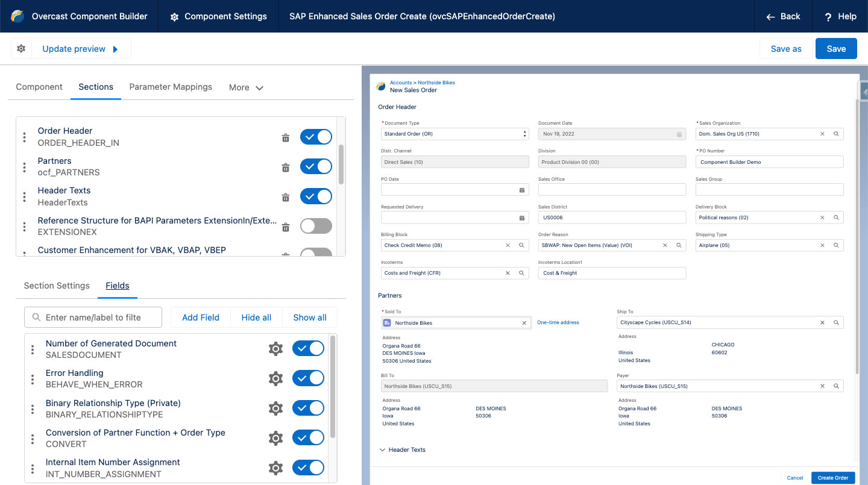
Task: Switch to Section Settings tab
Action: point(57,286)
